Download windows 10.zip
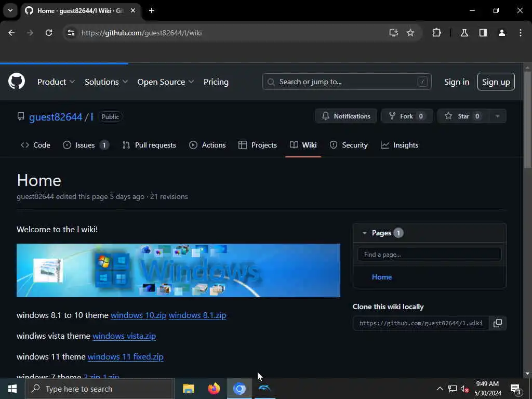The image size is (532, 399). coord(138,315)
